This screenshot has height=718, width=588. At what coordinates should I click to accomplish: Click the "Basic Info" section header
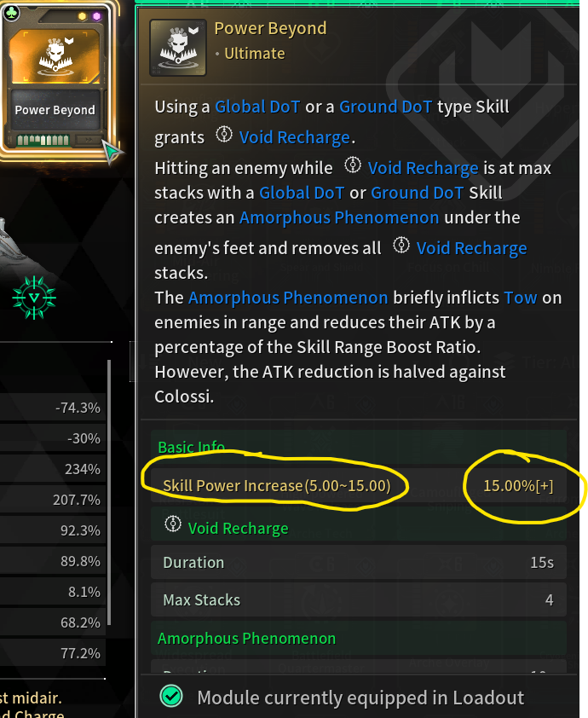coord(191,447)
